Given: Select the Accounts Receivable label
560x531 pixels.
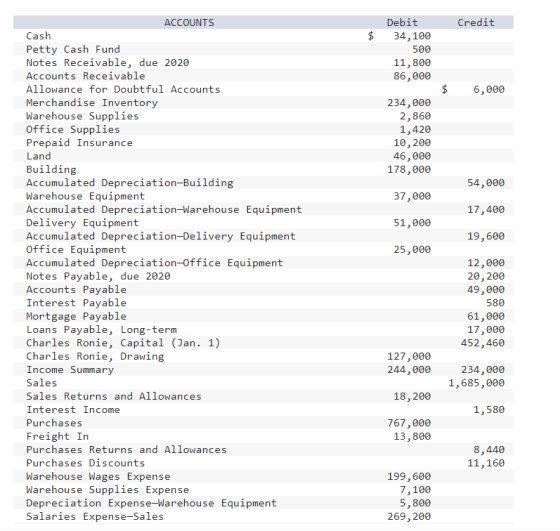Looking at the screenshot, I should tap(86, 76).
